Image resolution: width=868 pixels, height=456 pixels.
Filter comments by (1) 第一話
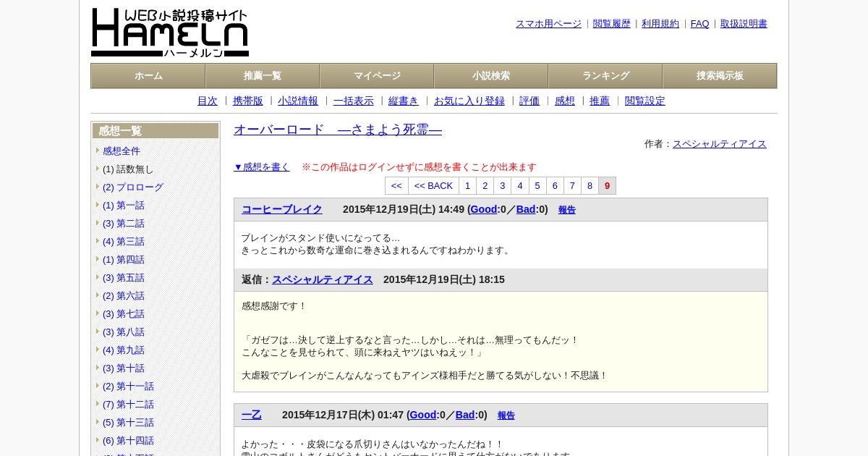124,206
